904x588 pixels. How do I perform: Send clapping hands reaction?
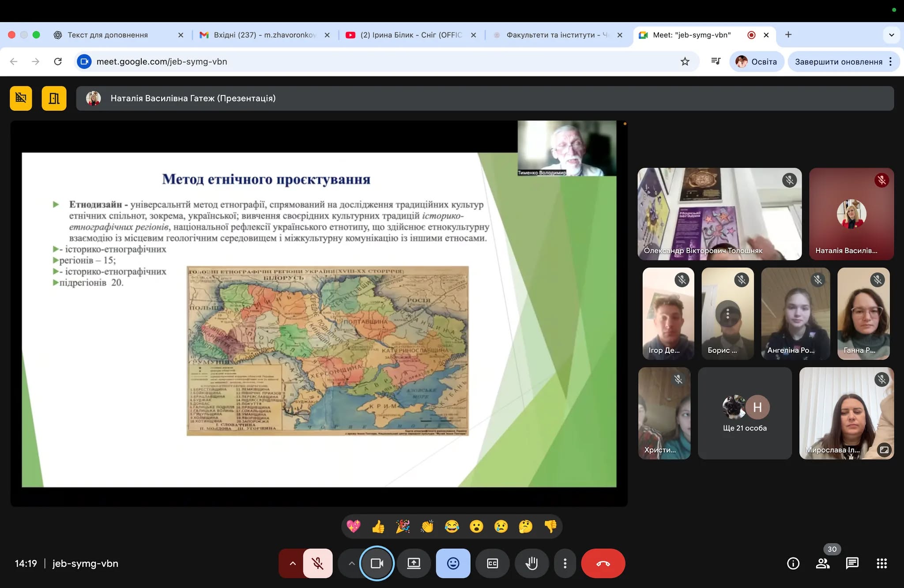427,526
